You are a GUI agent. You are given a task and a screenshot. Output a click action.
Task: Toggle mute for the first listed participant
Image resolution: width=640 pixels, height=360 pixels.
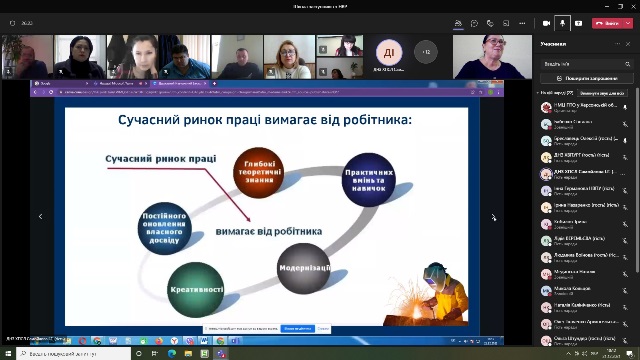(x=625, y=107)
